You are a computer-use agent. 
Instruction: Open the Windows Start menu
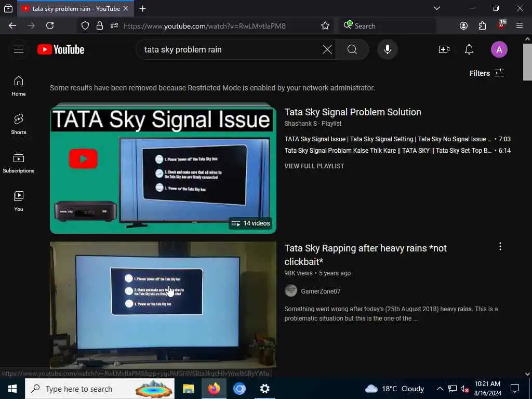point(12,389)
